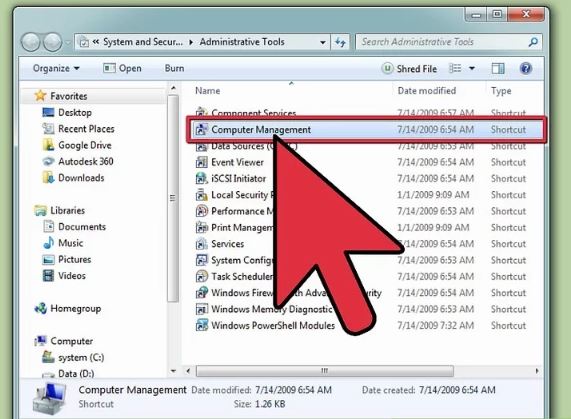Image resolution: width=571 pixels, height=419 pixels.
Task: Click the Administrative Tools breadcrumb
Action: [242, 42]
